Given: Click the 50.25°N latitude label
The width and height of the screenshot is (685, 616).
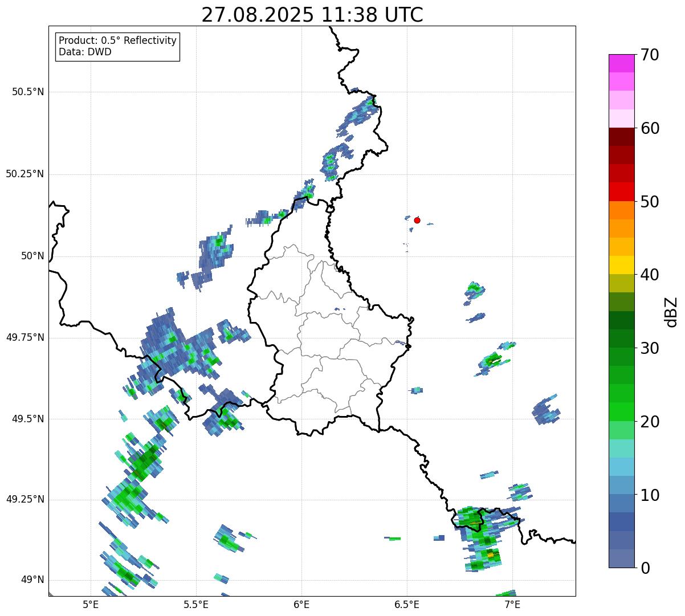Looking at the screenshot, I should 25,174.
